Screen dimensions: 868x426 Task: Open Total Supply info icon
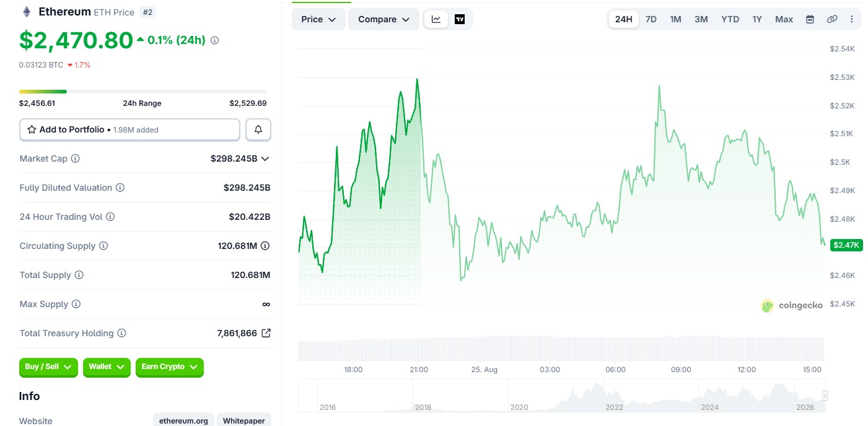click(79, 275)
